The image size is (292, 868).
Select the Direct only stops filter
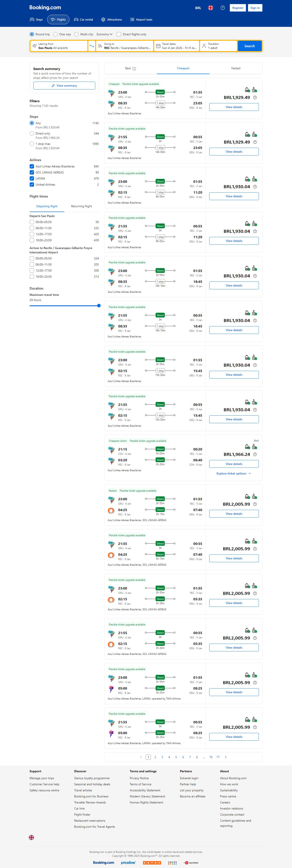pyautogui.click(x=32, y=133)
